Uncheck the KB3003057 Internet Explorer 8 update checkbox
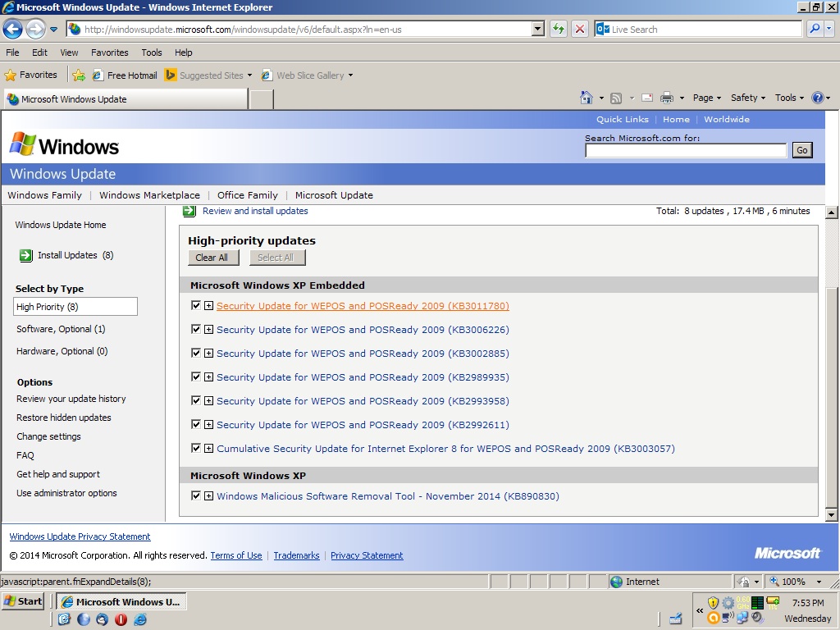 pos(196,448)
